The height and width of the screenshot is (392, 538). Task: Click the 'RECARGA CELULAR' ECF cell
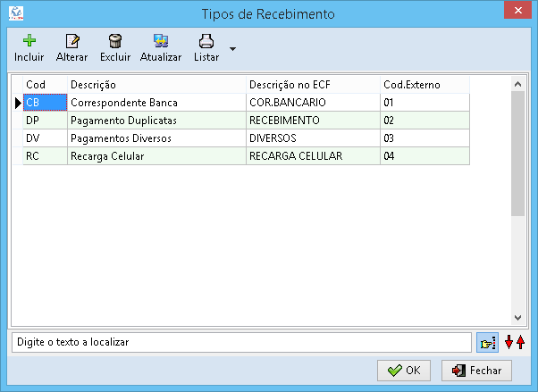(x=314, y=156)
